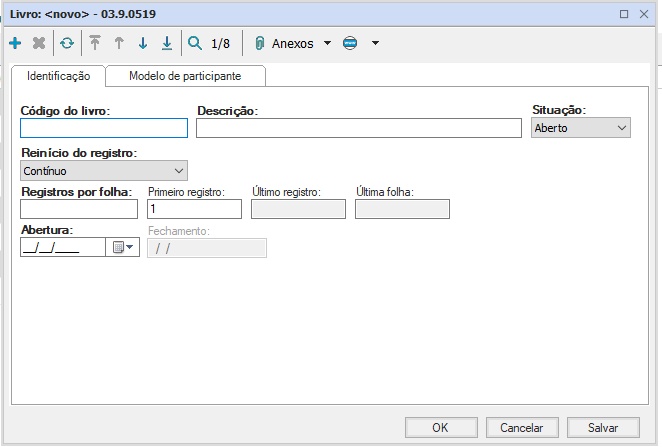Jump to last record arrow icon

click(167, 44)
